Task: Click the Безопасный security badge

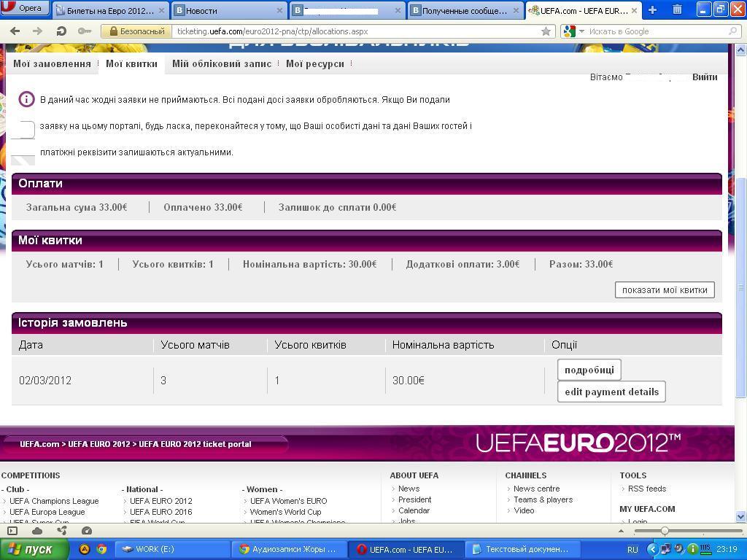Action: click(x=136, y=31)
